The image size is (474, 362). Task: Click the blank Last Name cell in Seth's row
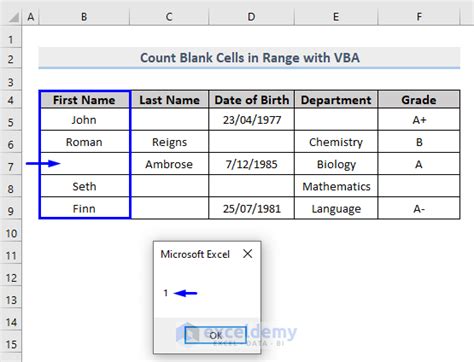169,186
